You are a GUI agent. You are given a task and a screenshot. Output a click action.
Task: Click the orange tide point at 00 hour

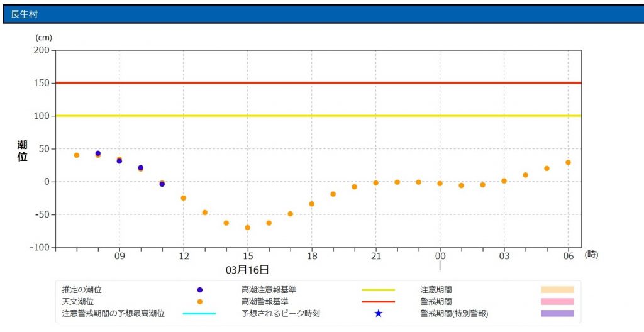tap(440, 184)
